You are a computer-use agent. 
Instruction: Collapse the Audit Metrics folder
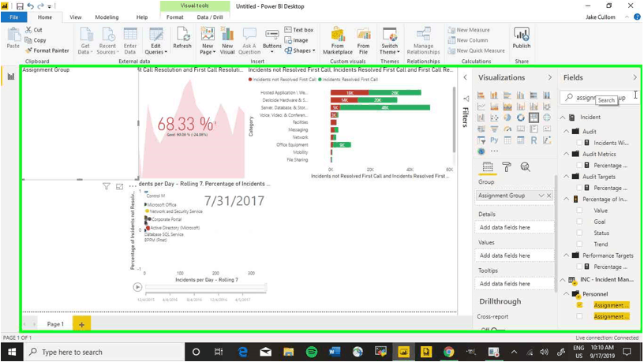coord(567,154)
